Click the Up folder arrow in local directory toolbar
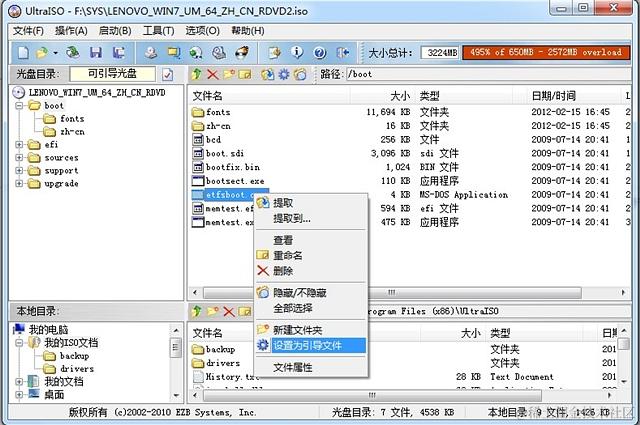The width and height of the screenshot is (640, 425). tap(197, 312)
